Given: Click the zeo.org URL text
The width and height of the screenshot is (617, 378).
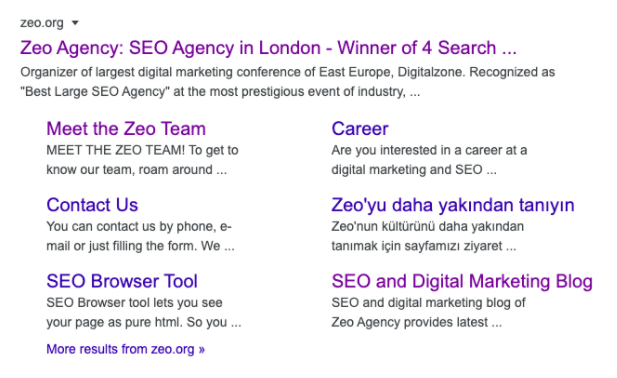Looking at the screenshot, I should [x=42, y=23].
